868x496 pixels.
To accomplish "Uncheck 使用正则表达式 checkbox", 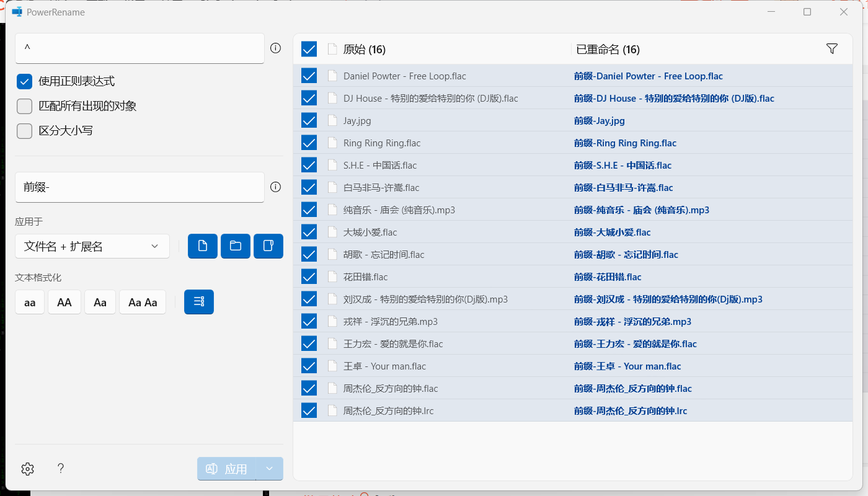I will pos(25,81).
